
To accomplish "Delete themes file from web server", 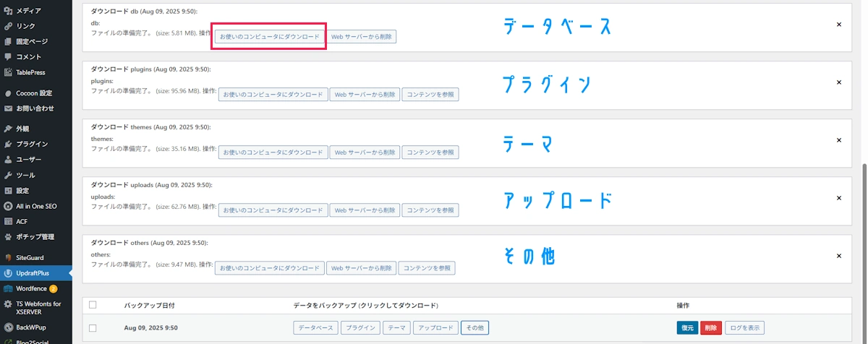I will 365,152.
